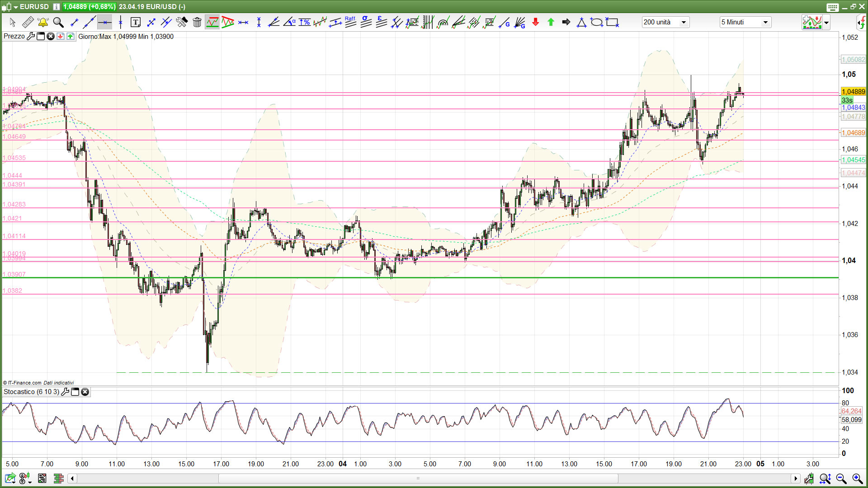Move Prezzo panel down with red arrow

coord(60,36)
